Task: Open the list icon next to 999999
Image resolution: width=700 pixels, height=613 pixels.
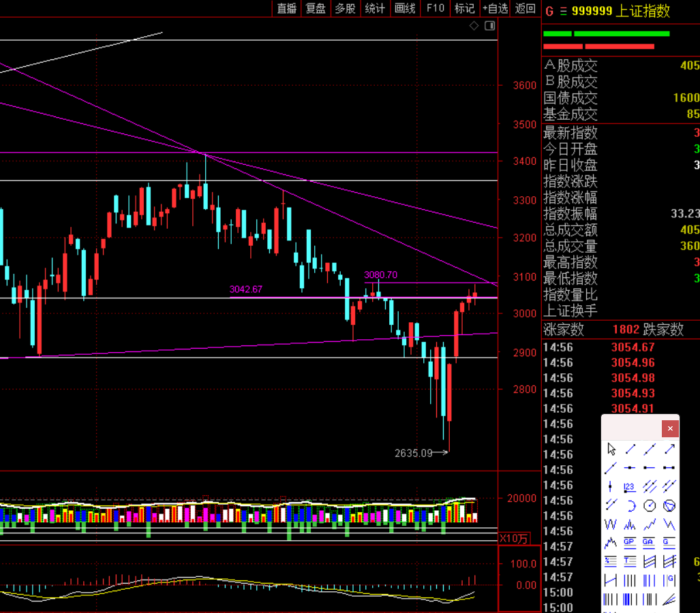Action: pyautogui.click(x=564, y=11)
